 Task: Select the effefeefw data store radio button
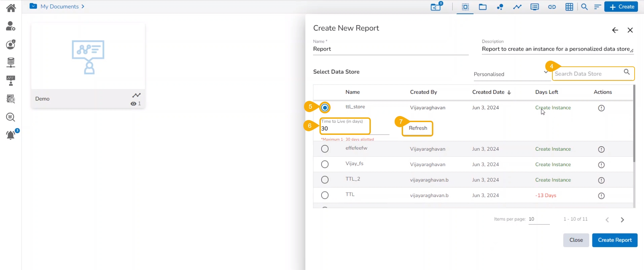325,149
